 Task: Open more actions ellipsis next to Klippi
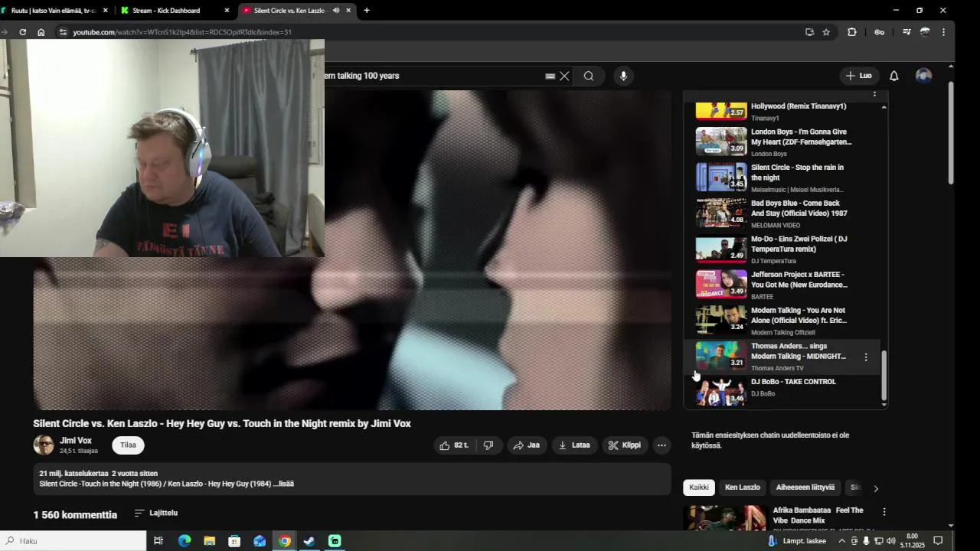click(x=661, y=445)
